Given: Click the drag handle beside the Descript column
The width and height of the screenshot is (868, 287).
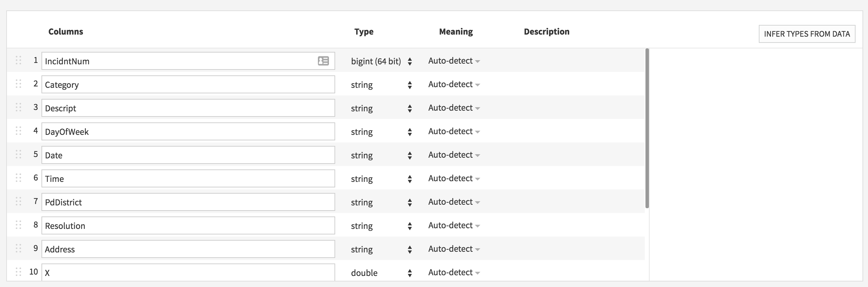Looking at the screenshot, I should pyautogui.click(x=19, y=108).
